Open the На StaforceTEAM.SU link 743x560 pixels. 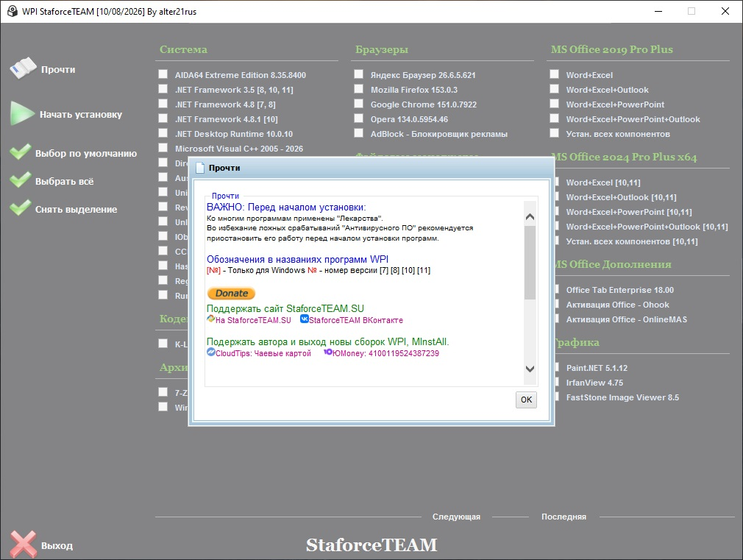pyautogui.click(x=253, y=320)
